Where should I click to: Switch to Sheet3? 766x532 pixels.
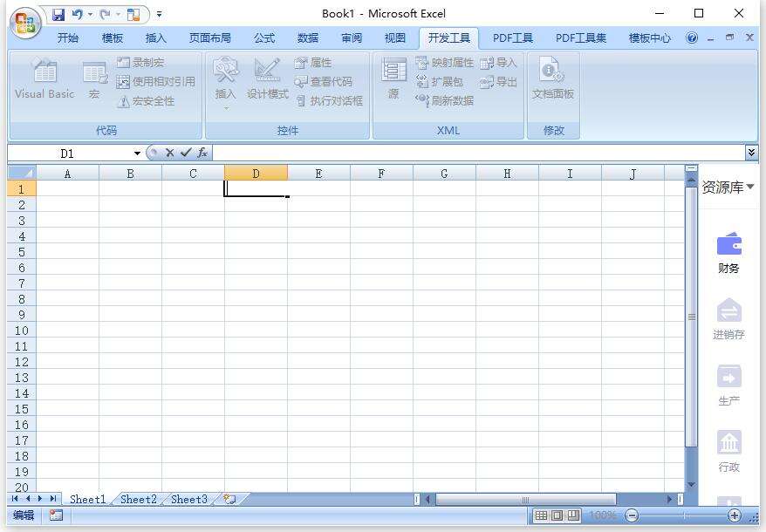tap(189, 499)
